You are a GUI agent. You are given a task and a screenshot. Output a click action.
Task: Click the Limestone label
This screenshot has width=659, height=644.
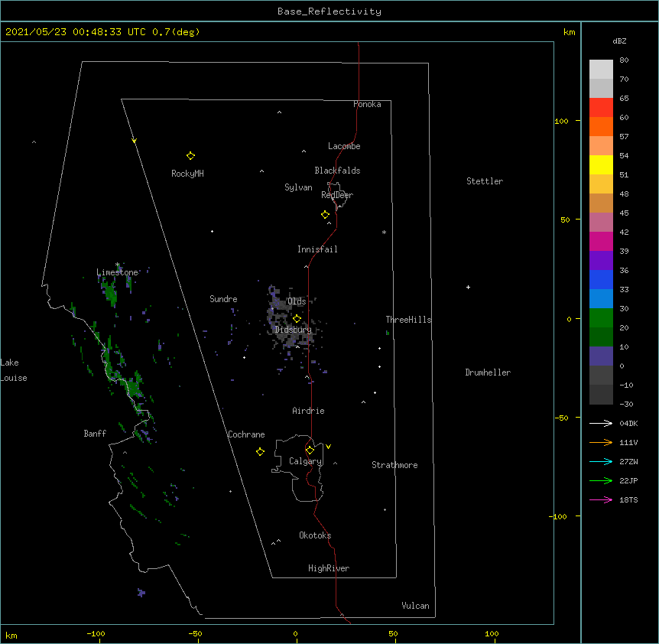click(x=117, y=272)
